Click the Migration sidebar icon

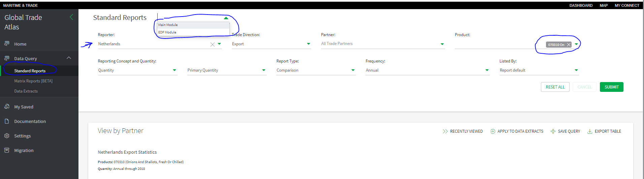point(7,150)
